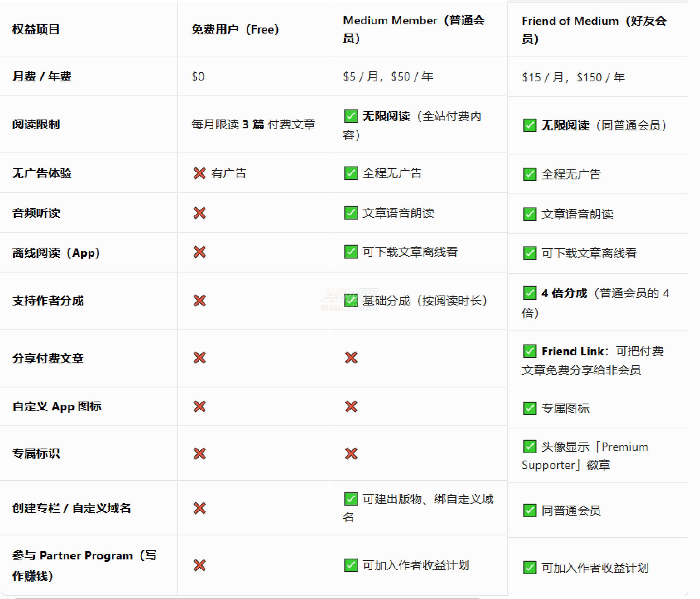700x599 pixels.
Task: Click the Free column cross for 创建专栏 / 自定义域名
Action: click(x=200, y=508)
